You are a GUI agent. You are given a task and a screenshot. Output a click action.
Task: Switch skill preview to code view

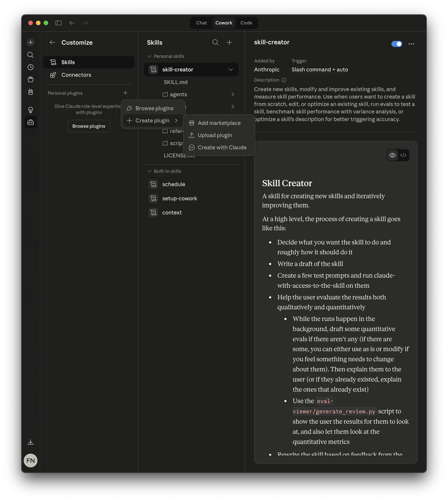coord(403,155)
